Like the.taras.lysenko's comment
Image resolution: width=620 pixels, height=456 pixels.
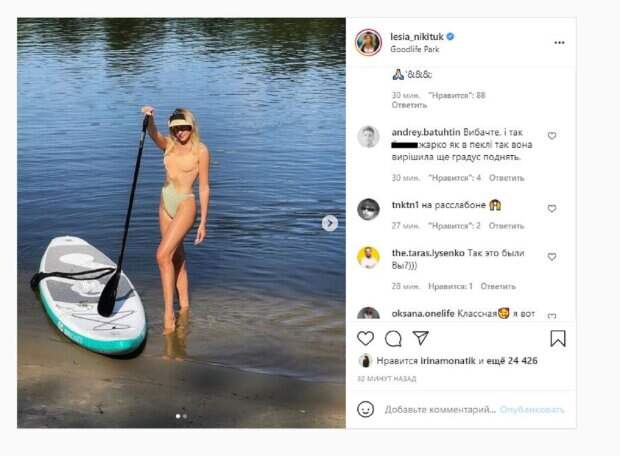tap(552, 257)
